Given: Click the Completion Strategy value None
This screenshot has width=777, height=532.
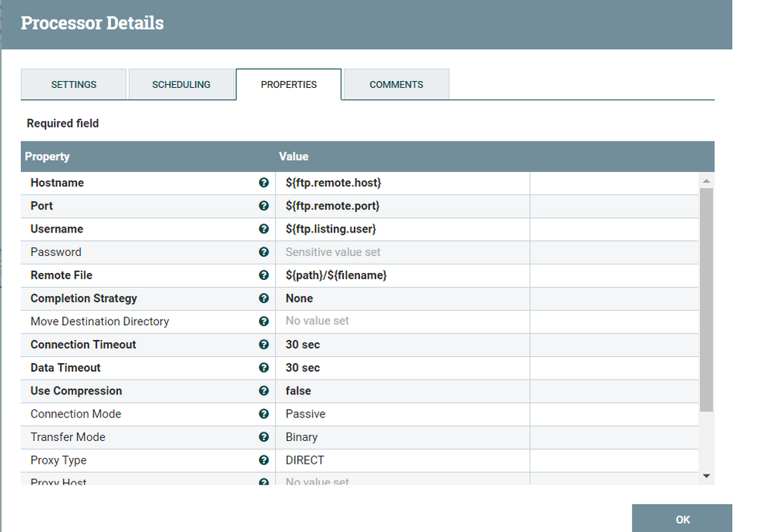Looking at the screenshot, I should tap(299, 298).
